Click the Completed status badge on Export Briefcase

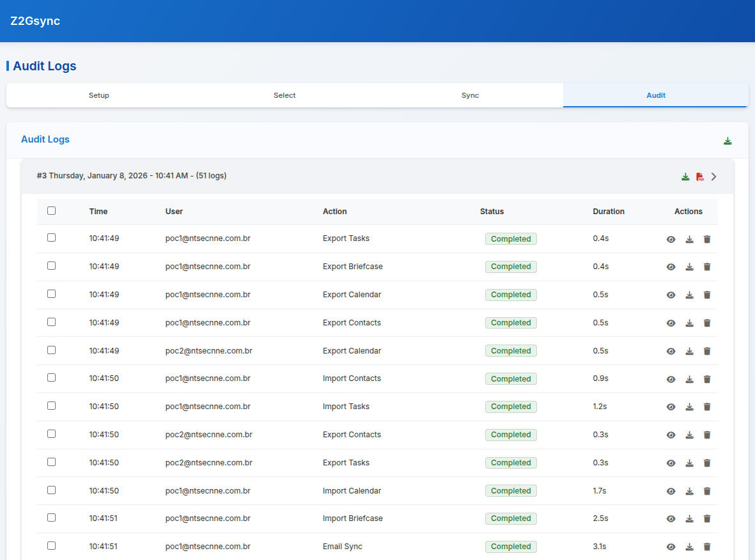tap(510, 267)
